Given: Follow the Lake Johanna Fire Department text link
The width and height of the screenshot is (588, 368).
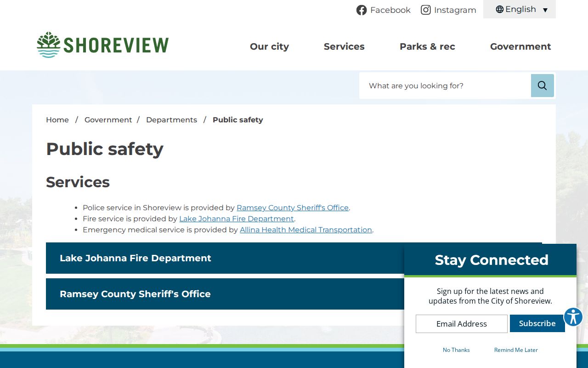Looking at the screenshot, I should point(237,218).
